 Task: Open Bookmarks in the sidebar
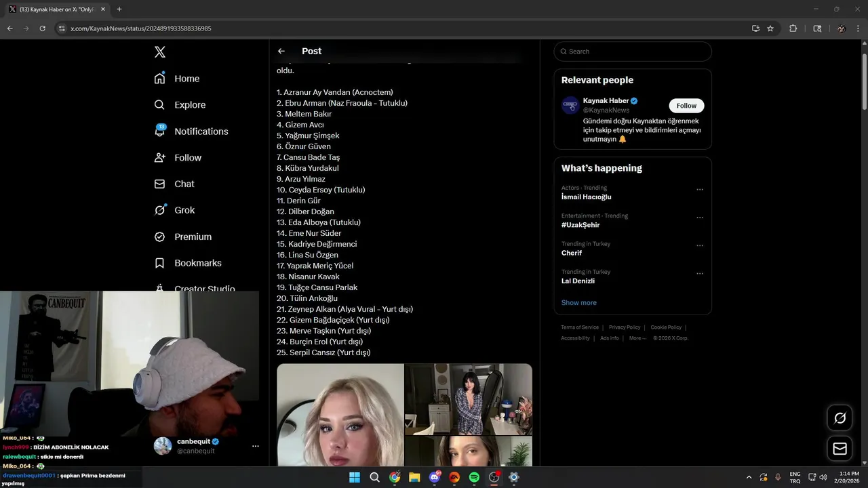coord(188,263)
